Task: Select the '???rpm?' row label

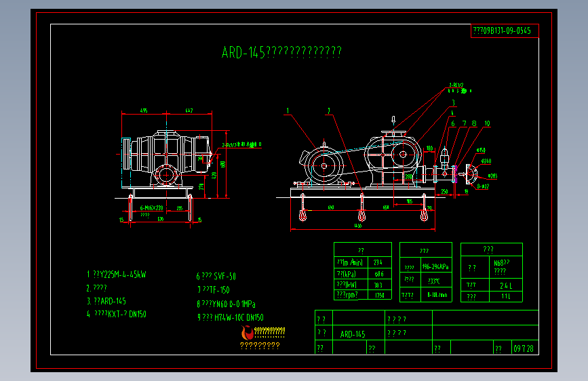Action: click(x=347, y=295)
